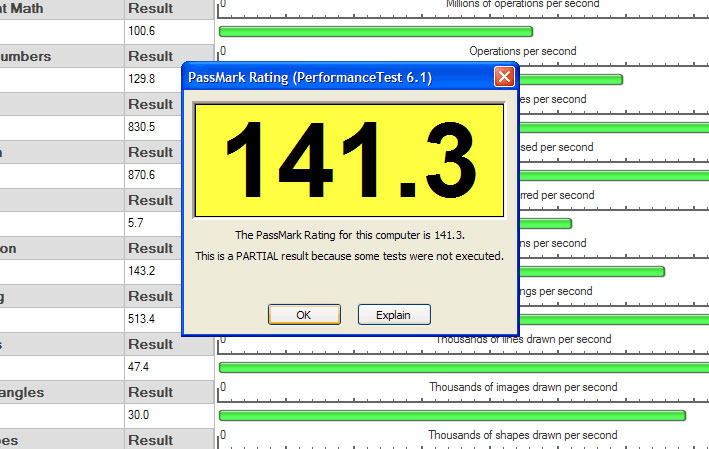Click the green bar for 47.4 result

pos(464,368)
